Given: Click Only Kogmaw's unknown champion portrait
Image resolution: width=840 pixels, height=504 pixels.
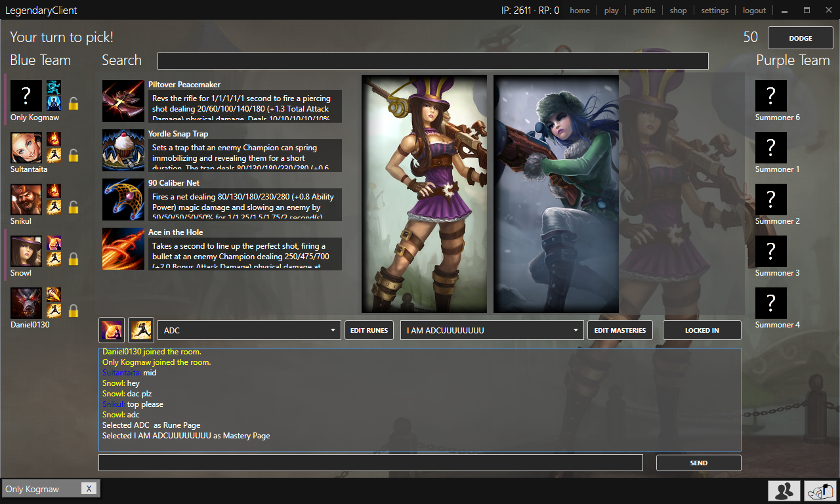Looking at the screenshot, I should click(26, 96).
